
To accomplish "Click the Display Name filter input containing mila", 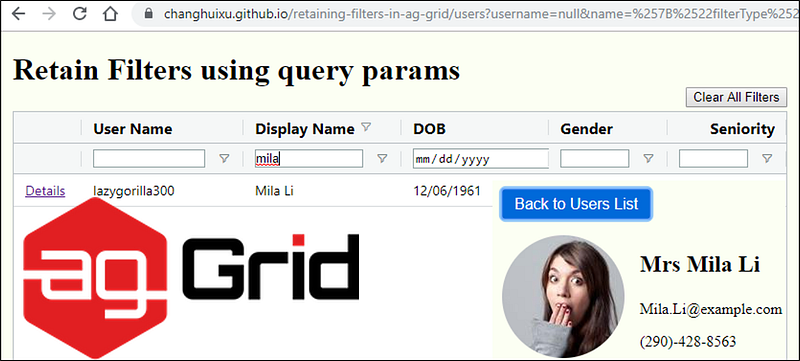I will pos(309,159).
